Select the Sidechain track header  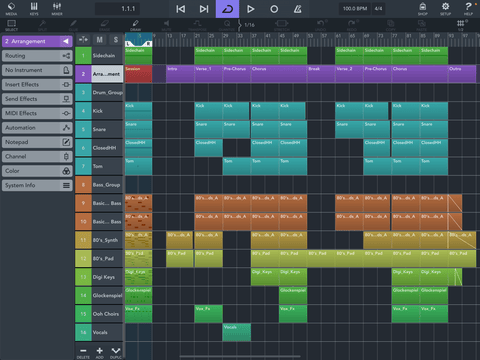pos(99,56)
